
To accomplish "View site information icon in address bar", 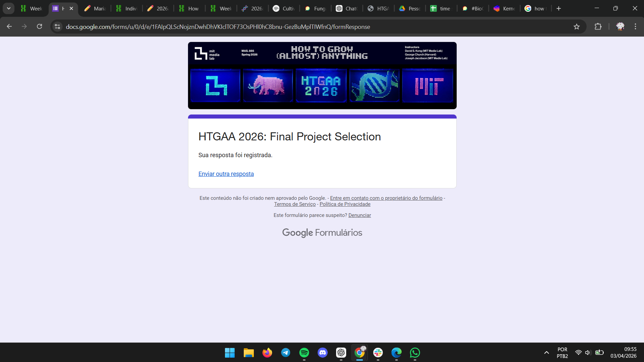I will pyautogui.click(x=57, y=27).
